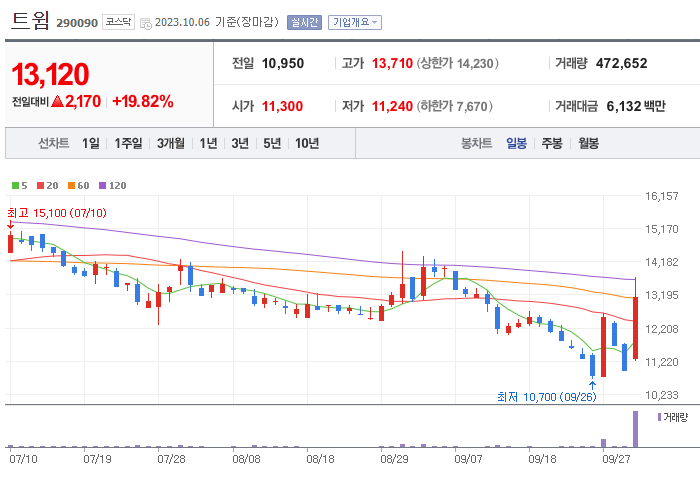Select the 10년 line chart period
This screenshot has width=700, height=484.
(x=307, y=143)
